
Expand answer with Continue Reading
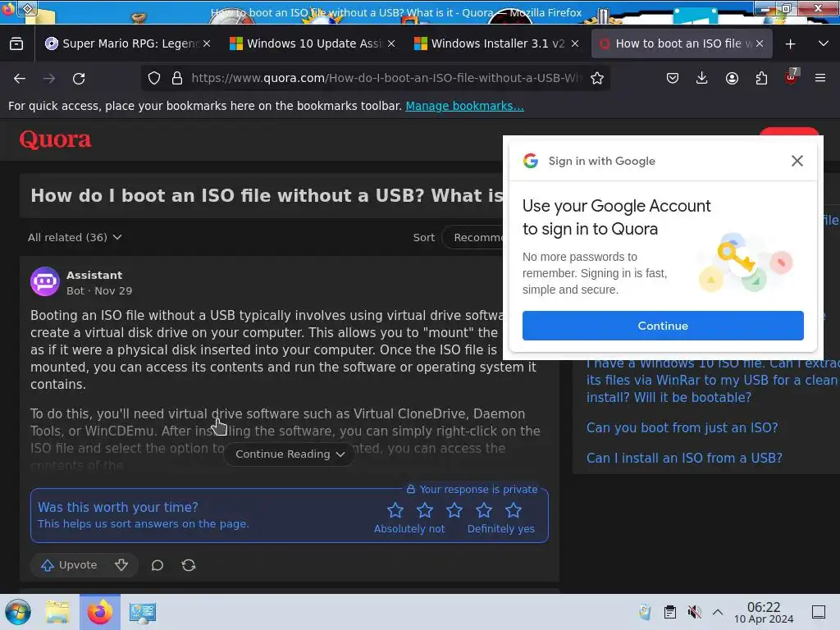[290, 454]
